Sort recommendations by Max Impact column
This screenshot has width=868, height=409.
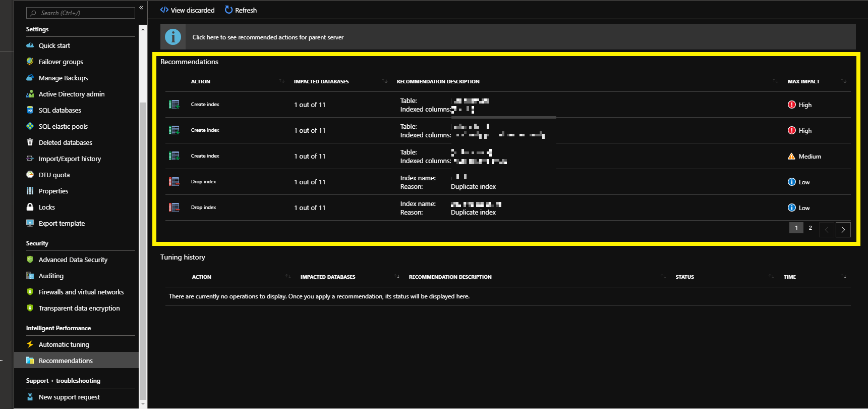tap(844, 81)
